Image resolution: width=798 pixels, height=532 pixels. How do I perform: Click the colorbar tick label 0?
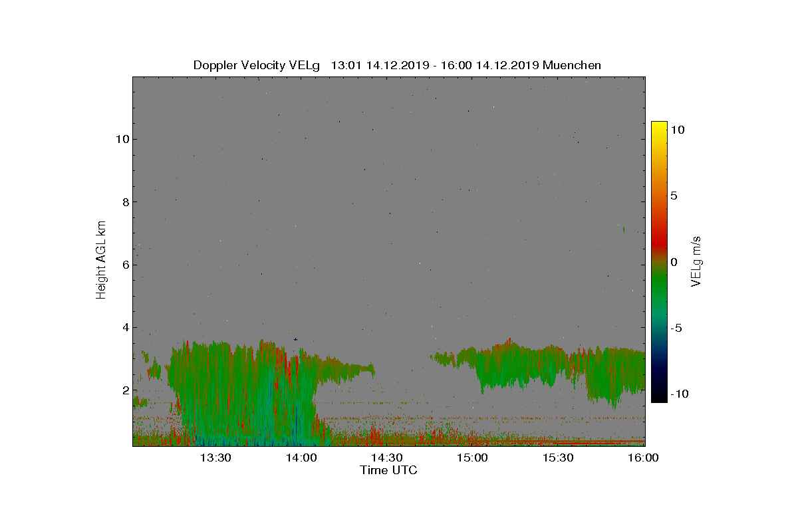(x=674, y=262)
